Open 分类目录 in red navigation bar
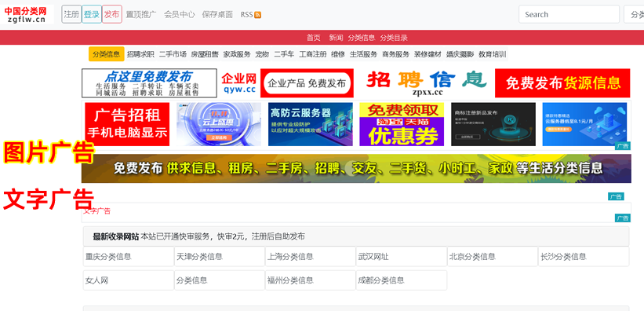This screenshot has width=644, height=311. 394,38
